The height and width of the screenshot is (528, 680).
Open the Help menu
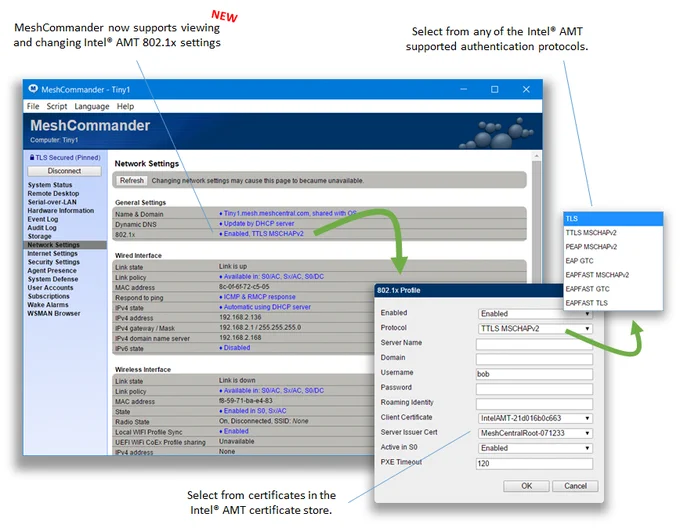click(x=125, y=106)
